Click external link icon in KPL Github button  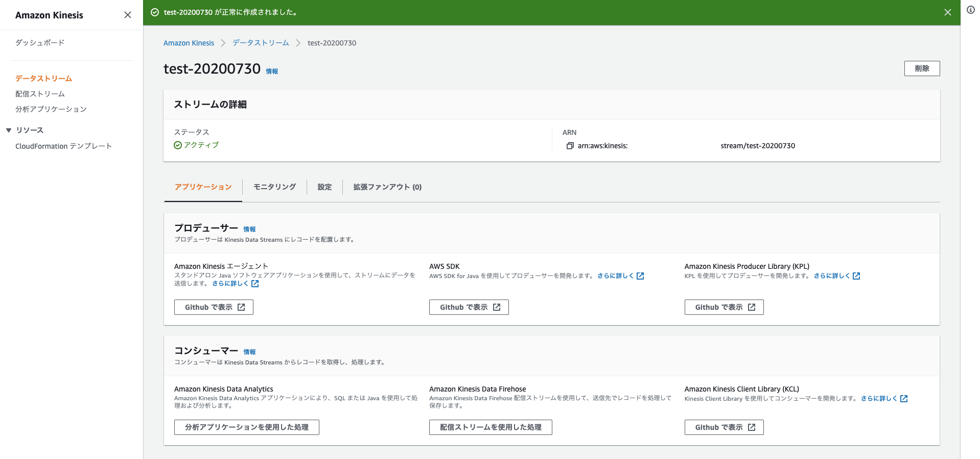752,307
